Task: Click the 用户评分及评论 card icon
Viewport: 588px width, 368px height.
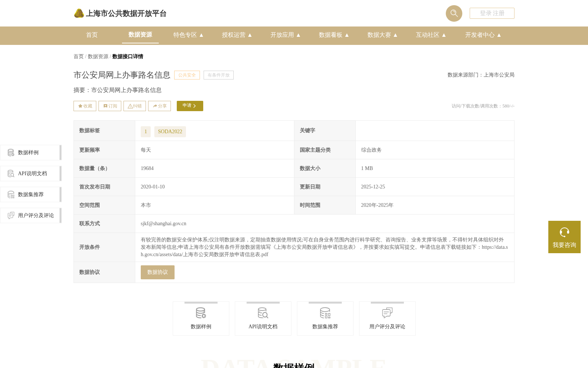Action: [387, 313]
